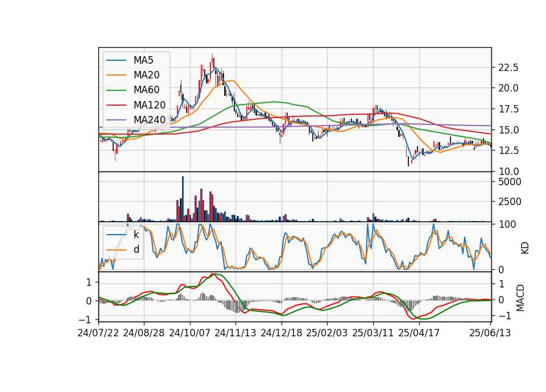Click the 24/07/22 date axis label
This screenshot has width=546, height=392.
click(98, 333)
